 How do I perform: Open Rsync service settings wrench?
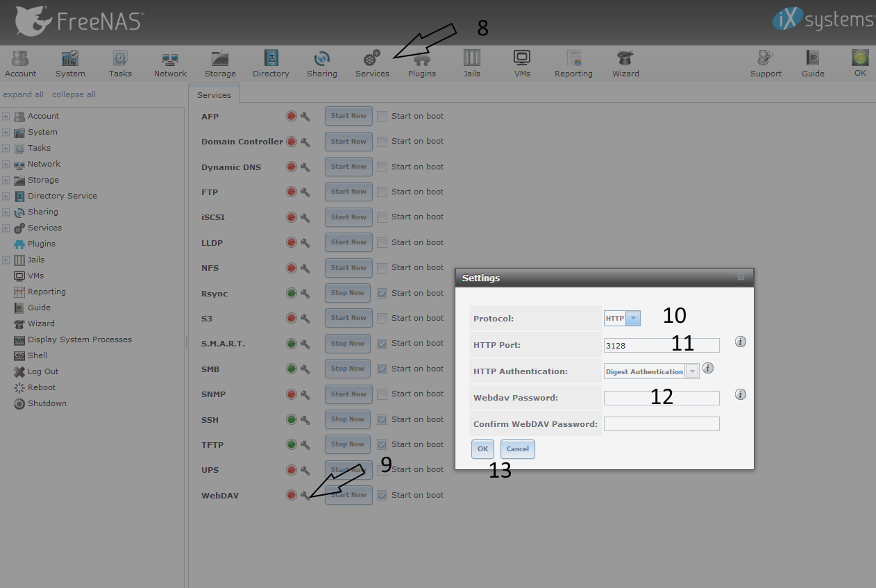pos(305,294)
